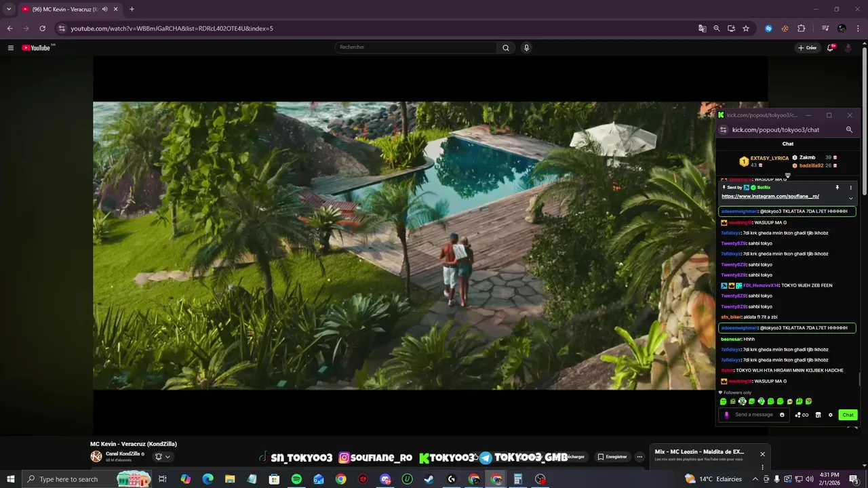Viewport: 868px width, 488px height.
Task: Open Kick chat settings gear
Action: coord(830,415)
